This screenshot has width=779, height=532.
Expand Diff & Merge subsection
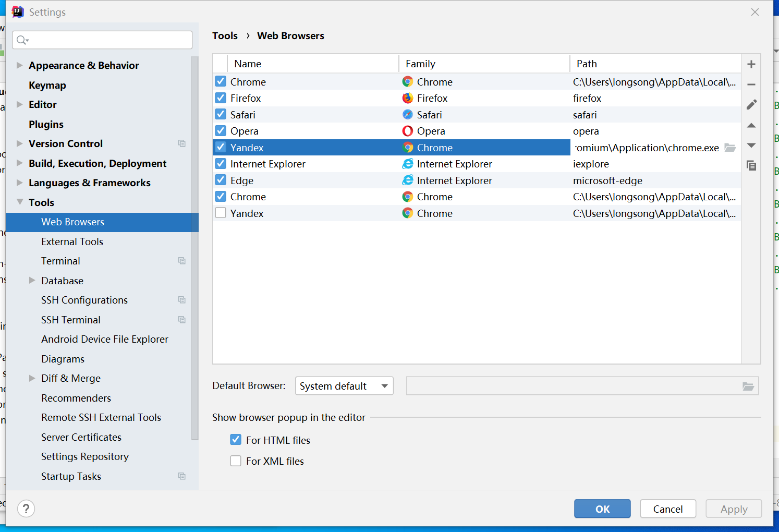click(x=32, y=378)
